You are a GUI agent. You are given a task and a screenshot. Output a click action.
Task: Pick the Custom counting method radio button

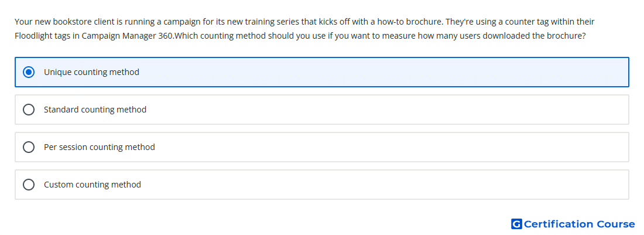(29, 185)
